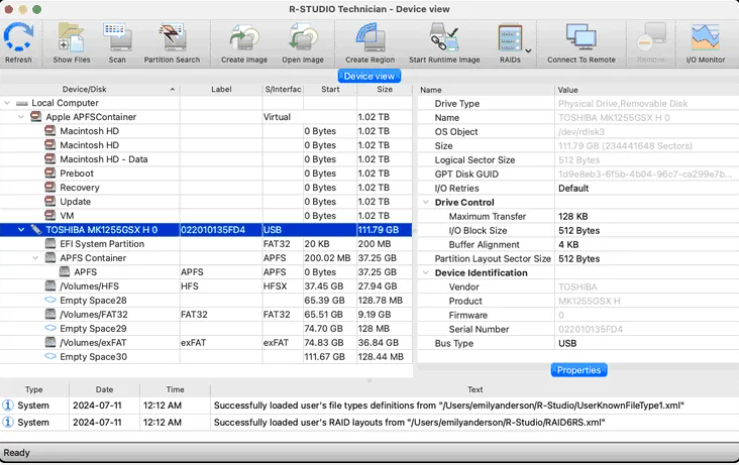Click the EFI System Partition icon
This screenshot has height=465, width=739.
coord(50,244)
